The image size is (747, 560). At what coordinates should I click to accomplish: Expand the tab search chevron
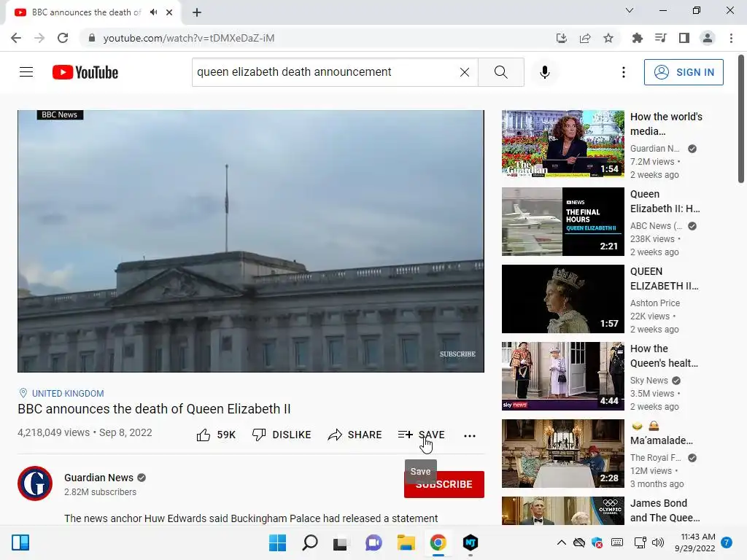tap(630, 10)
